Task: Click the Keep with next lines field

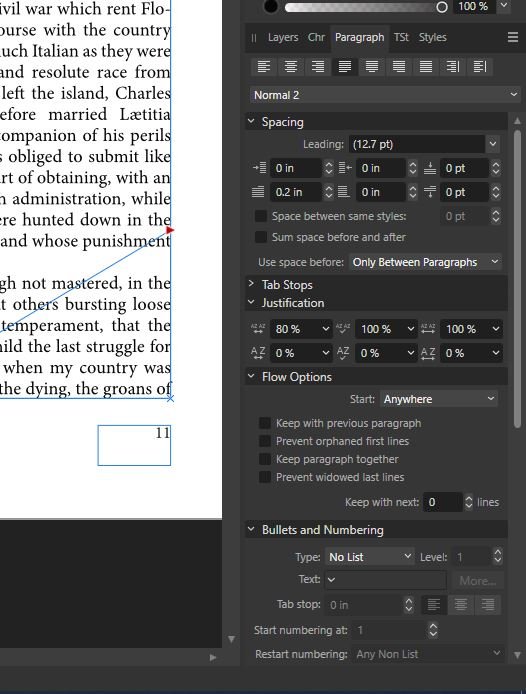Action: [443, 502]
